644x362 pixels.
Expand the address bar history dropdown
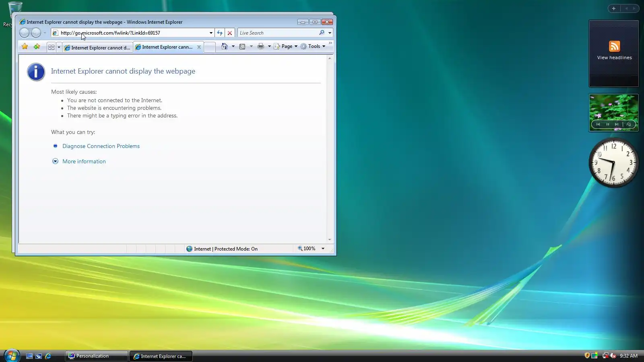[x=211, y=33]
